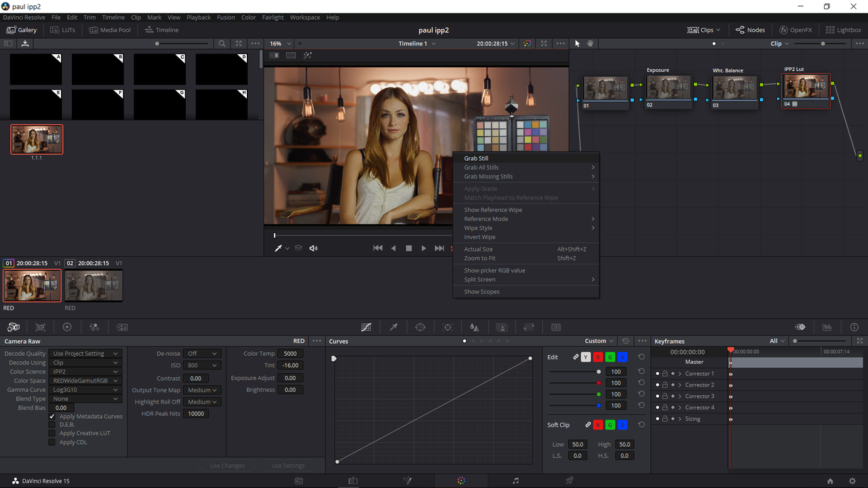Toggle Apply Metadata Curves checkbox
Screen dimensions: 868x488
(x=52, y=416)
